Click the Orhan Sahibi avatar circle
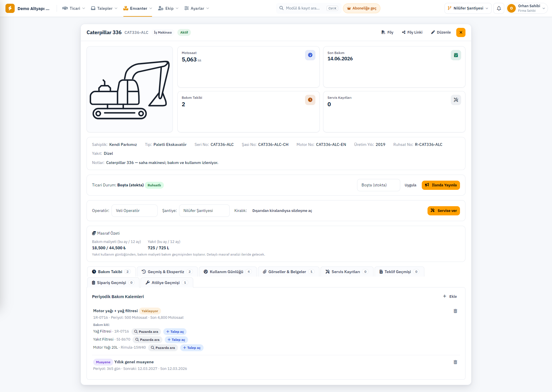 [x=511, y=8]
